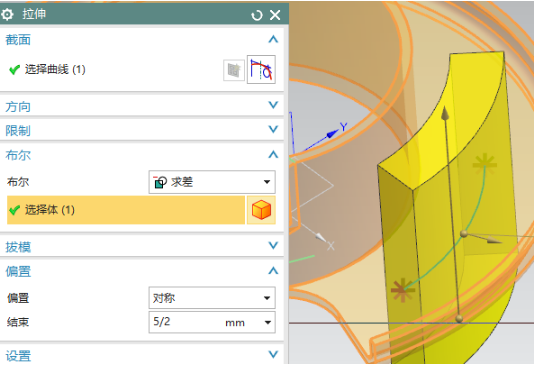Click the 拔模 section title
This screenshot has width=535, height=365.
pos(18,247)
